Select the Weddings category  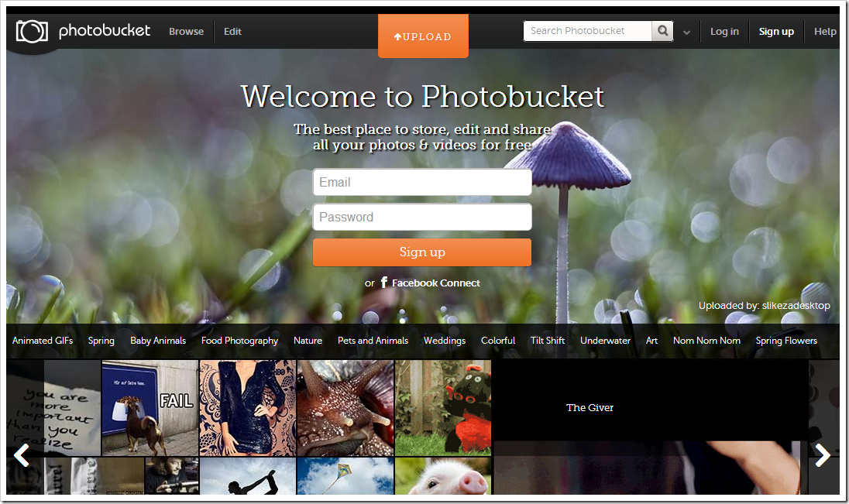[x=445, y=341]
